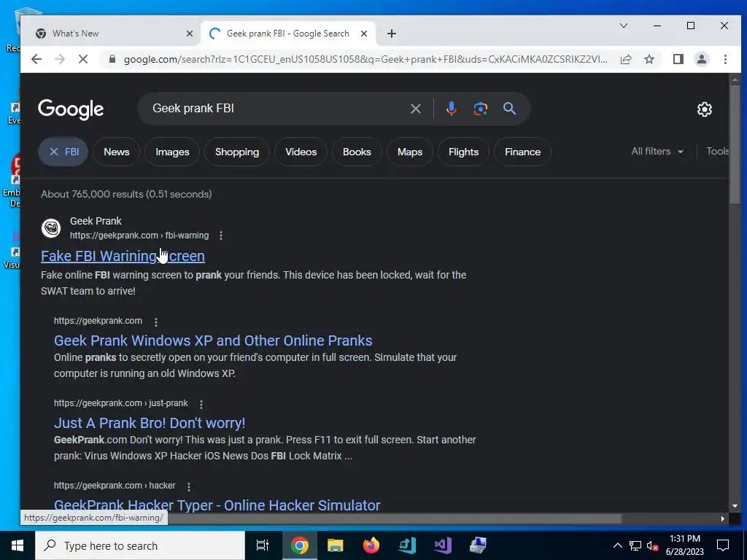Submit search with magnifier icon
Viewport: 747px width, 560px height.
[509, 109]
